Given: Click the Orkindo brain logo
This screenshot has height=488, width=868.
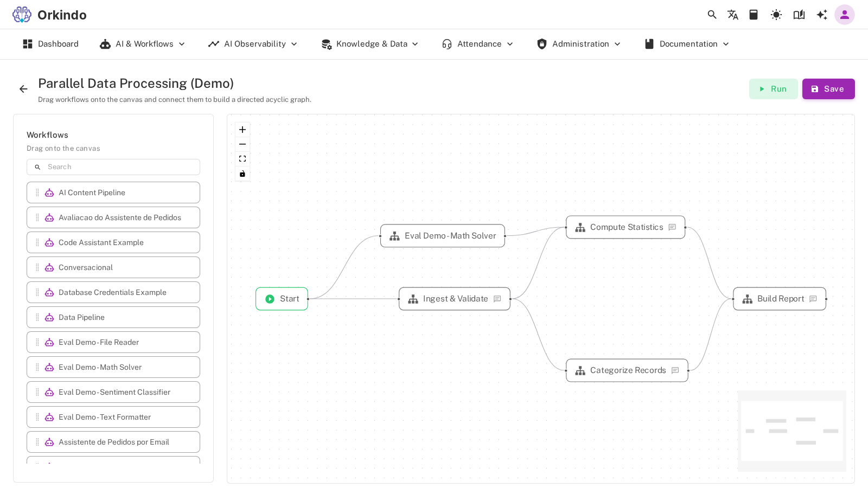Looking at the screenshot, I should point(22,15).
